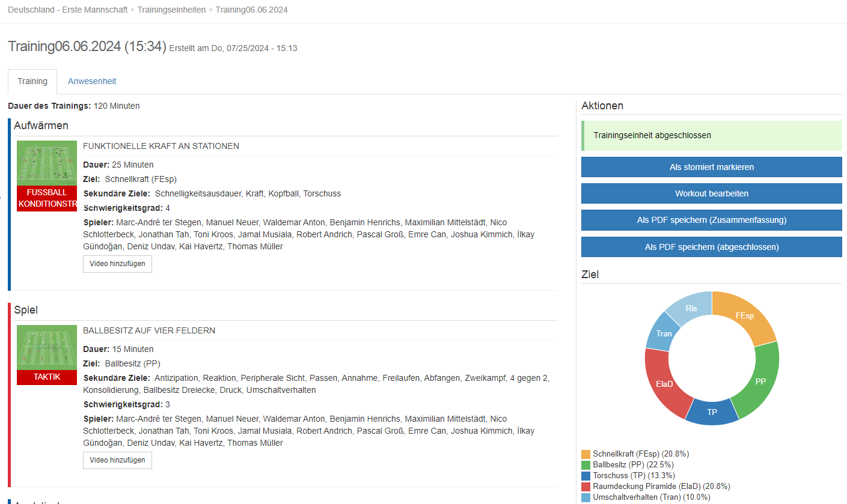847x504 pixels.
Task: Click the green PP chart segment
Action: pos(760,381)
